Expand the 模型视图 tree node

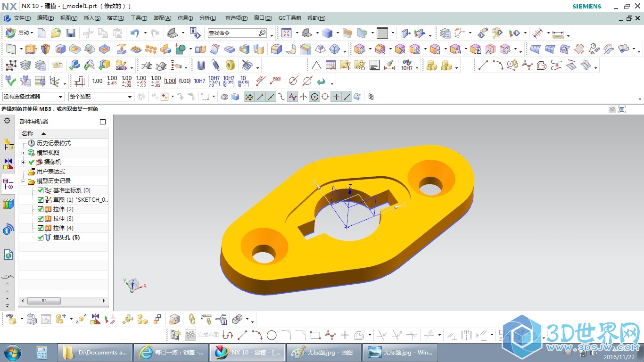[24, 153]
